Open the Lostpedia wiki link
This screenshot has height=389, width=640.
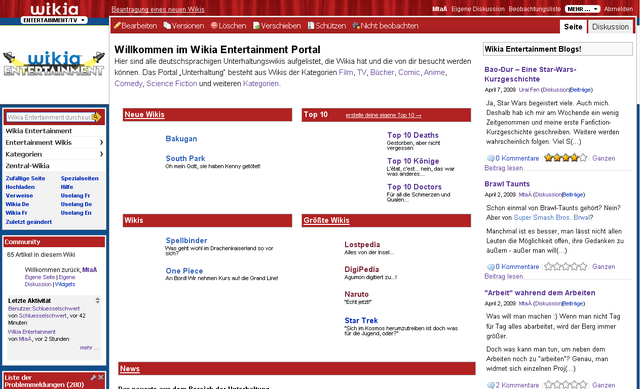tap(362, 245)
